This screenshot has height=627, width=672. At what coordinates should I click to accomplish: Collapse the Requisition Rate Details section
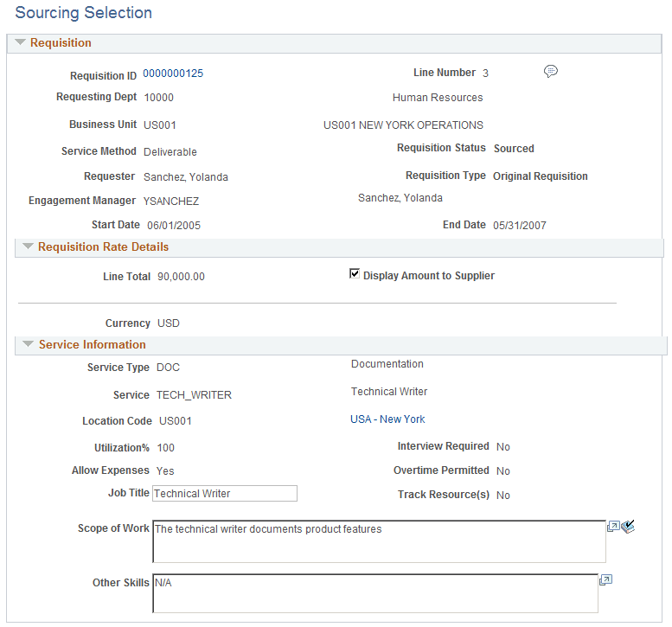tap(28, 246)
